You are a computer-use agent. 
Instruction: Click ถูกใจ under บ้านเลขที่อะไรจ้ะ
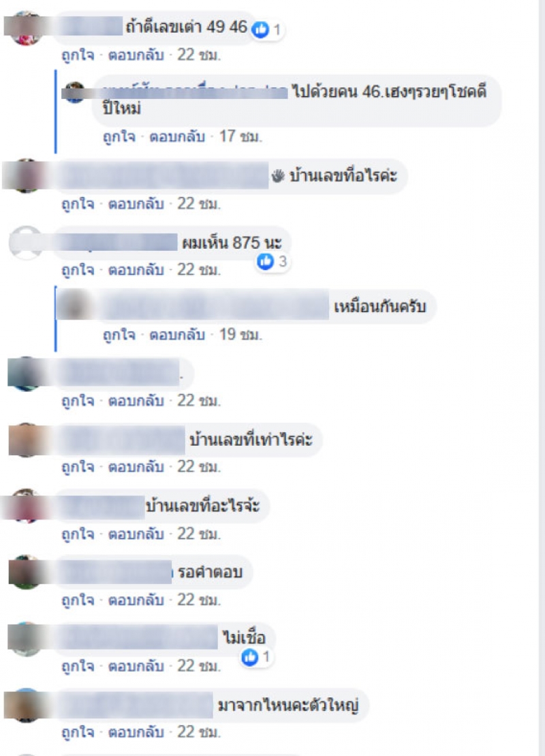click(x=78, y=534)
